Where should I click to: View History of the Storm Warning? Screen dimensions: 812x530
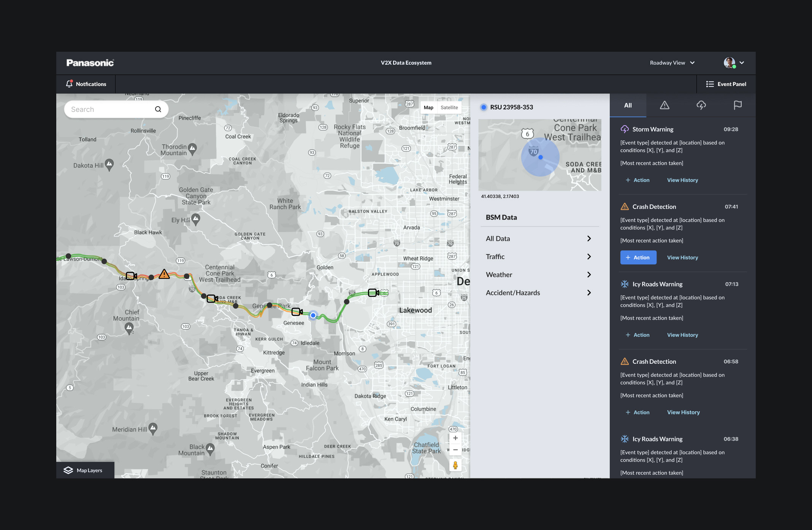[682, 180]
